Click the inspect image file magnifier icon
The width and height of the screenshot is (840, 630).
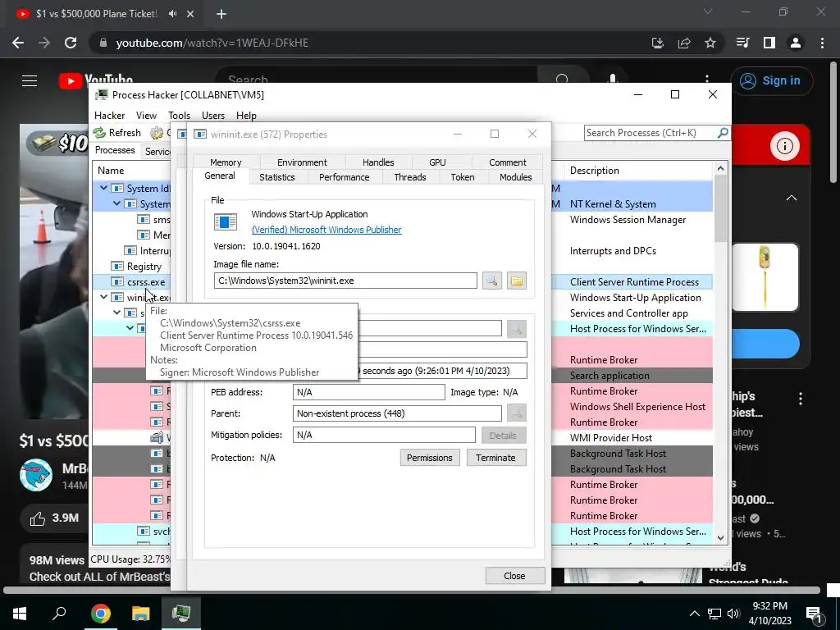492,281
